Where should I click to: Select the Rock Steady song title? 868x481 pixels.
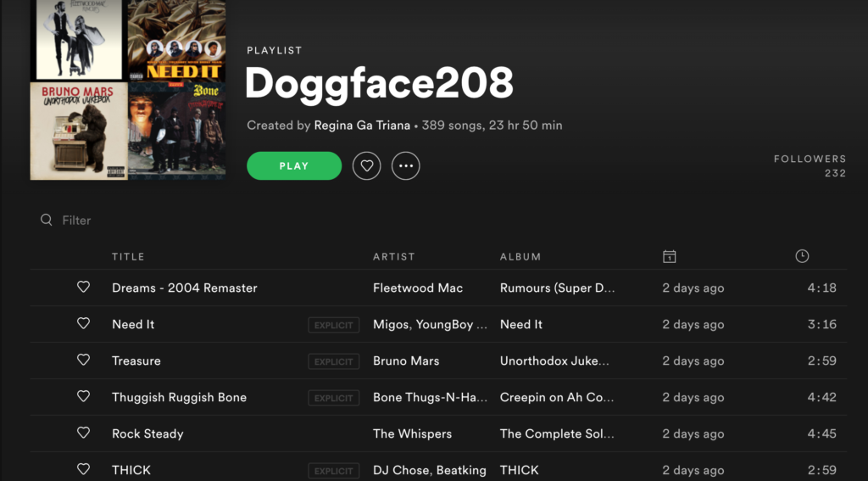coord(147,433)
